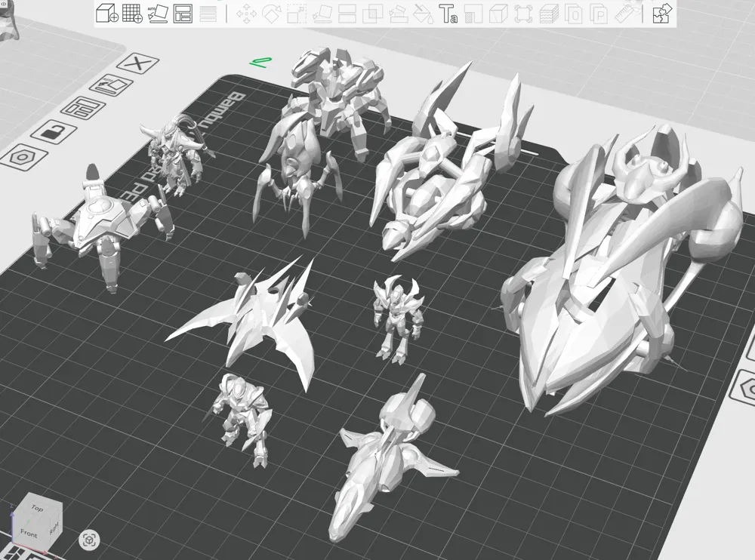Click the square frame with corner handles icon
The image size is (755, 560).
pos(523,14)
